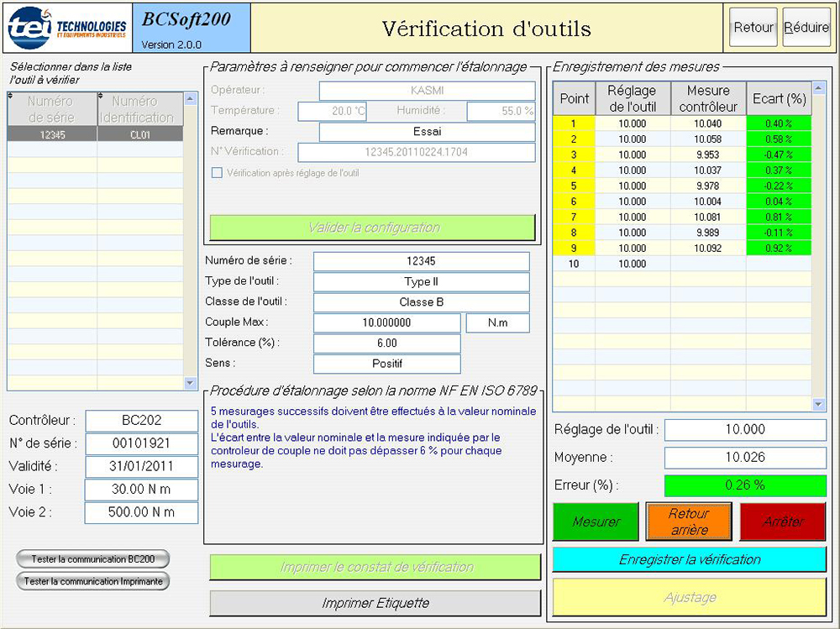
Task: Click the red Arrêter button
Action: tap(783, 522)
